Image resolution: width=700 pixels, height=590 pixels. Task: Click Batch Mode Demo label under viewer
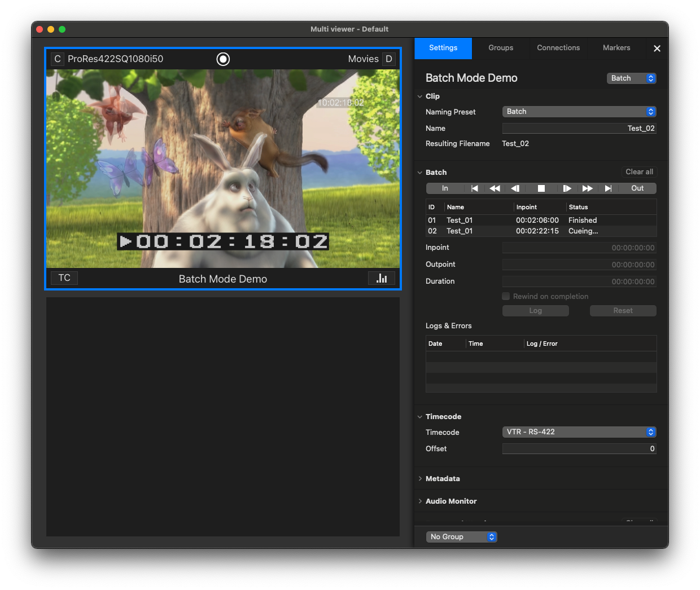pyautogui.click(x=223, y=279)
